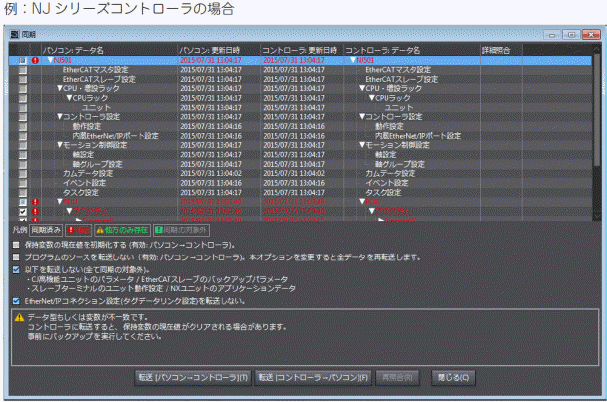Select 動作設定 row in パソコン column
This screenshot has width=607, height=402.
pos(87,126)
